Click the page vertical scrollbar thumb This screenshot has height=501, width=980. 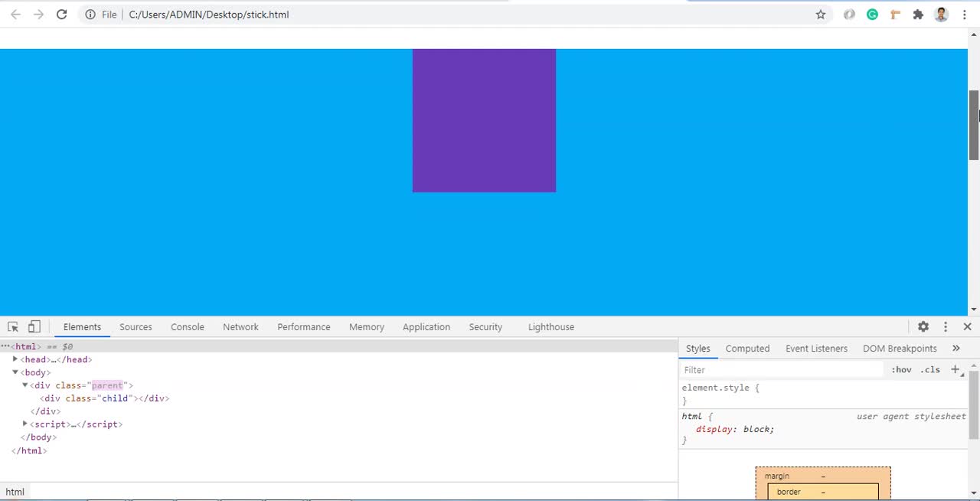pos(974,125)
